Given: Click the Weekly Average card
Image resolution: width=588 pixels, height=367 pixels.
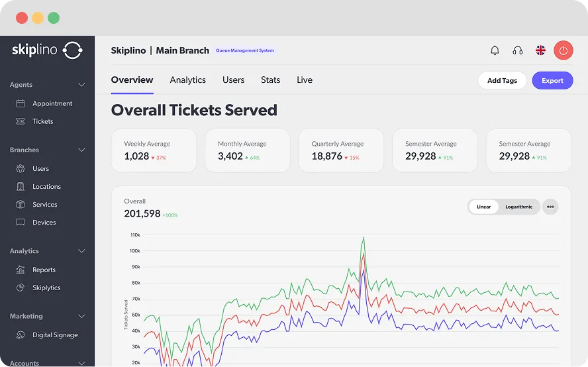Looking at the screenshot, I should click(154, 150).
